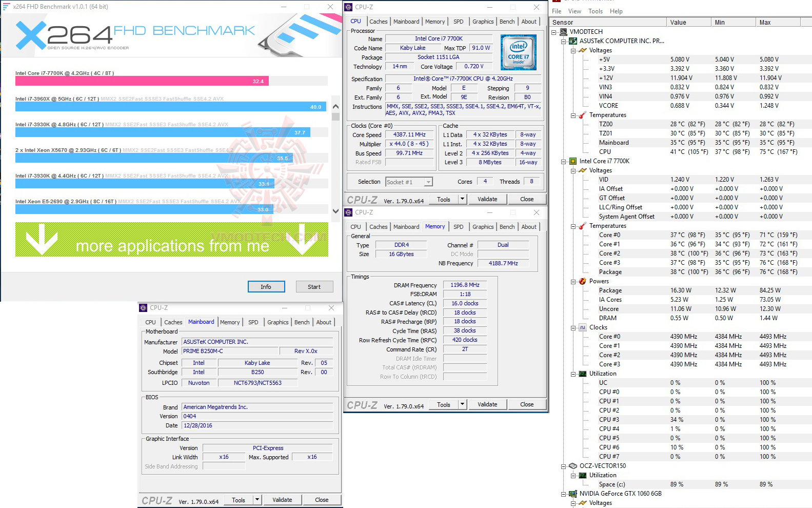Image resolution: width=812 pixels, height=508 pixels.
Task: Click the OCZ-VECTOR150 drive icon
Action: pos(573,466)
